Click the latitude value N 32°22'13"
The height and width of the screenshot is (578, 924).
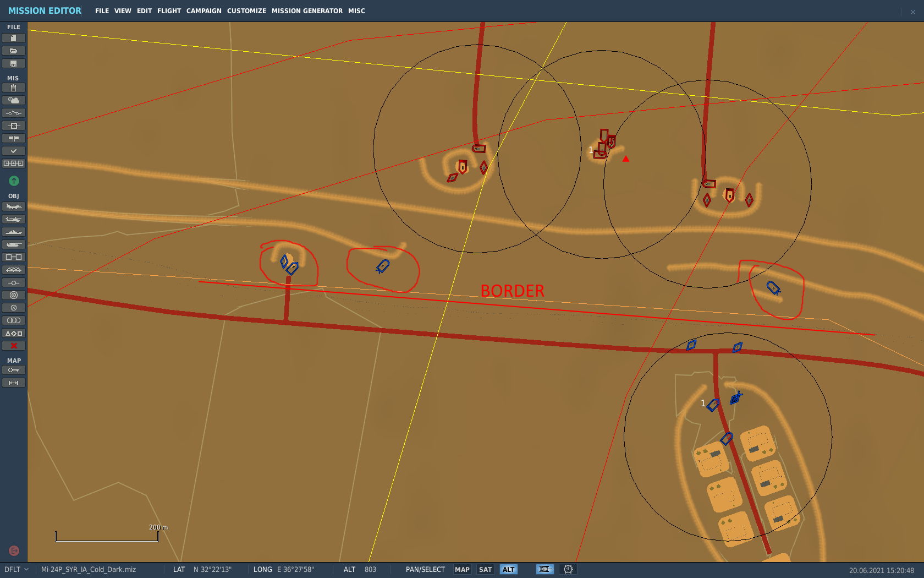[x=212, y=570]
